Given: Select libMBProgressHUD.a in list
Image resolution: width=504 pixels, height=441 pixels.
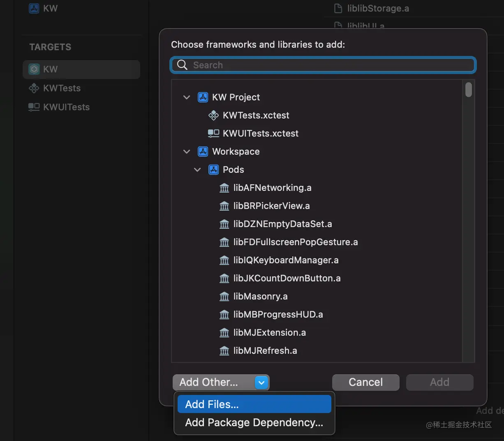Looking at the screenshot, I should 278,314.
